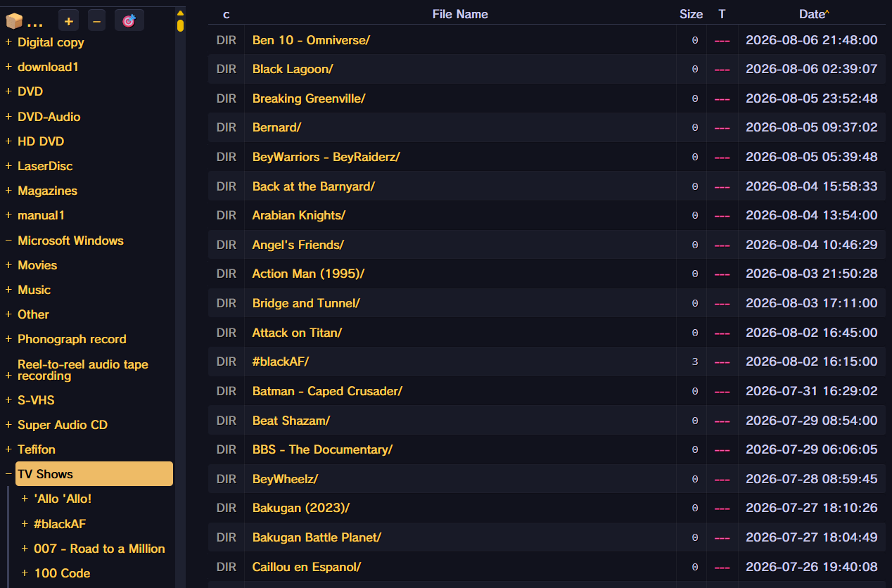892x588 pixels.
Task: Open the S-VHS tree folder
Action: [36, 400]
